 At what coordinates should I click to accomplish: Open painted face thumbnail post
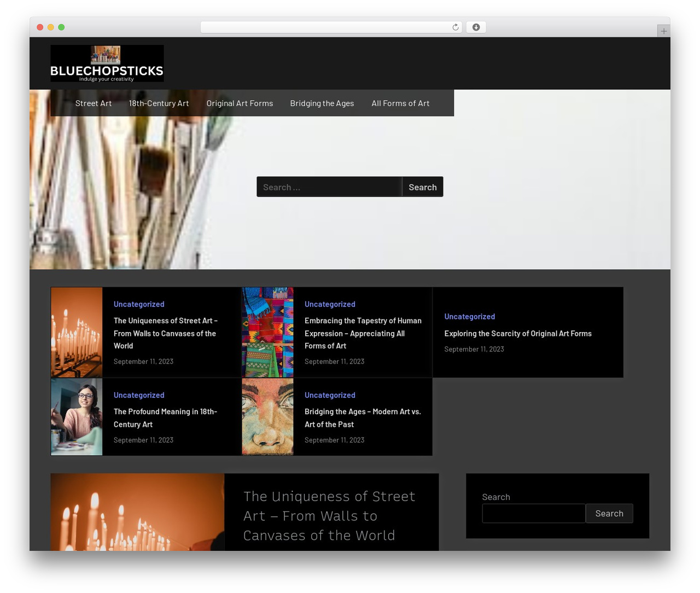267,417
